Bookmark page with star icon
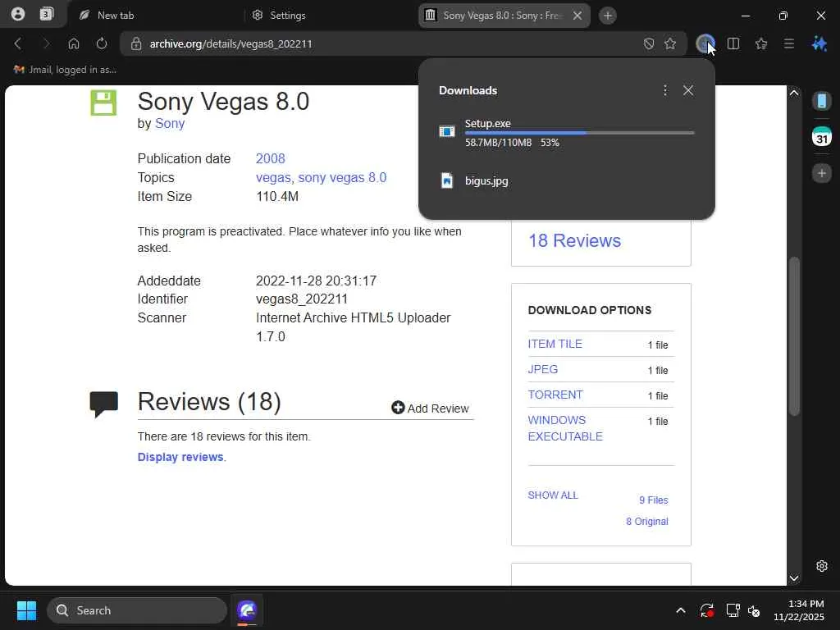Viewport: 840px width, 630px height. point(670,44)
